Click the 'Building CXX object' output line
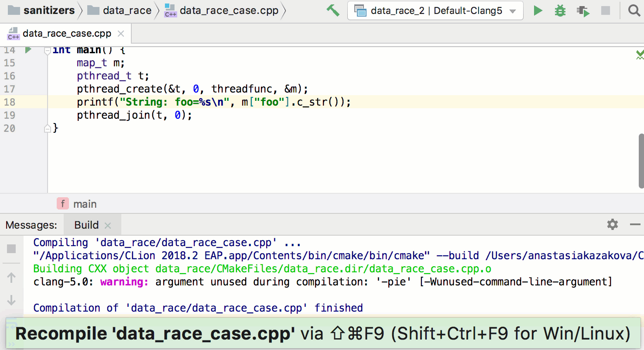This screenshot has height=350, width=644. [262, 269]
